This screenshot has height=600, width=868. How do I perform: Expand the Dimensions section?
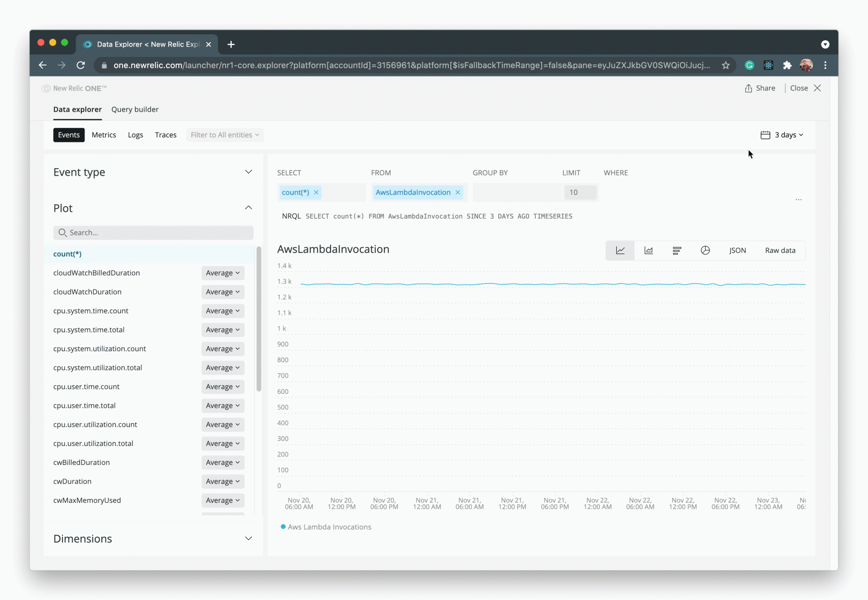pos(249,539)
